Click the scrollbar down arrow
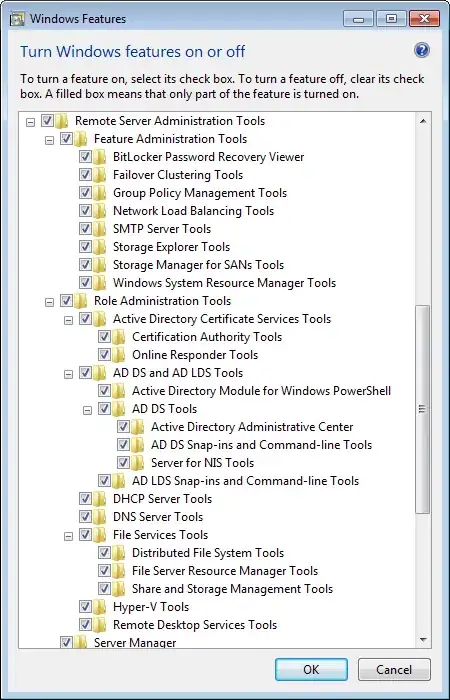Screen dimensions: 450x700 [423, 640]
